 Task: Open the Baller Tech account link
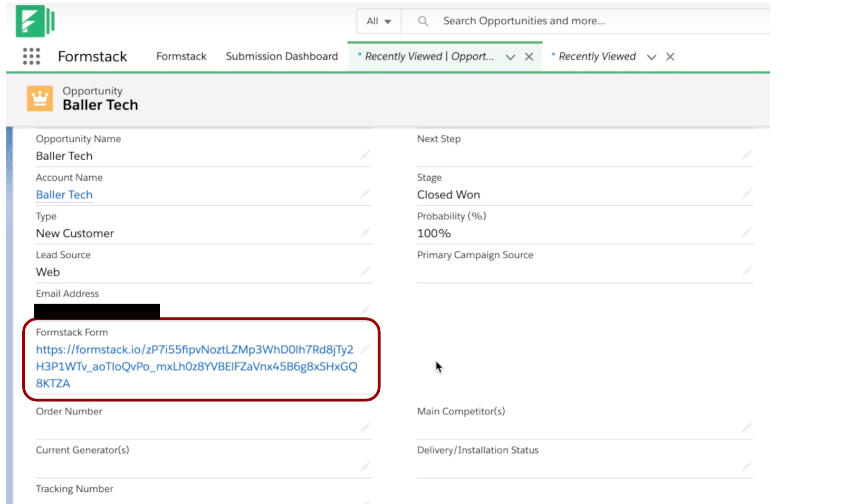pos(64,195)
